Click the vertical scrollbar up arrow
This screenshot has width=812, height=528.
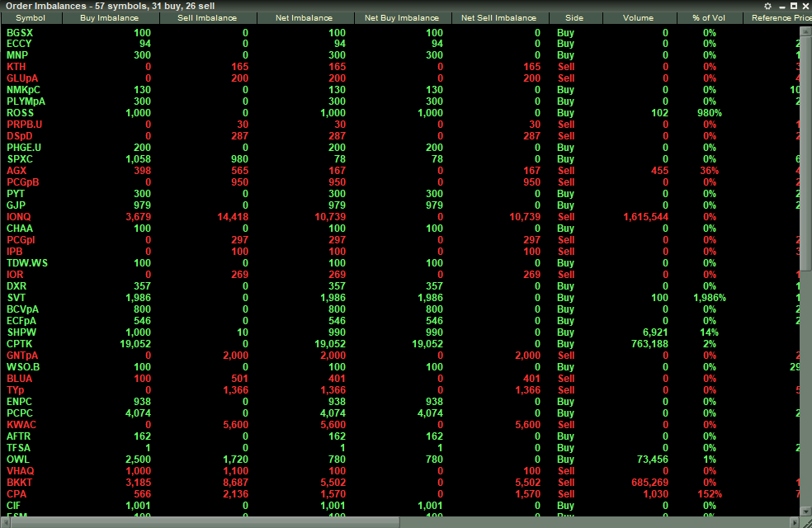[806, 31]
